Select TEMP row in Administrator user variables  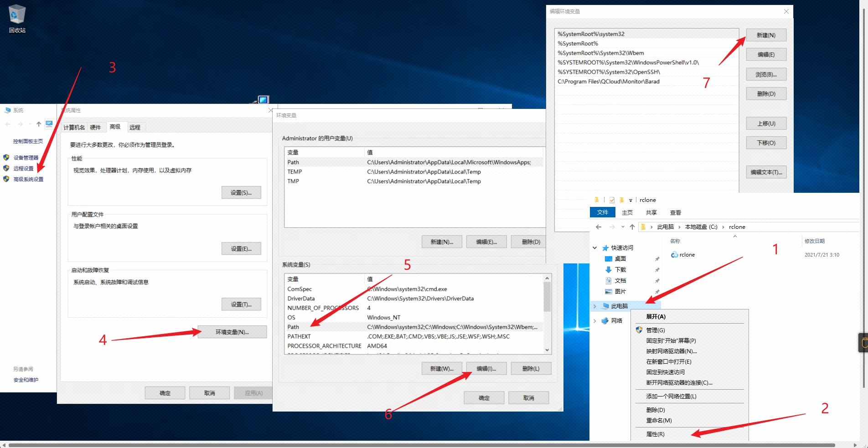click(414, 172)
